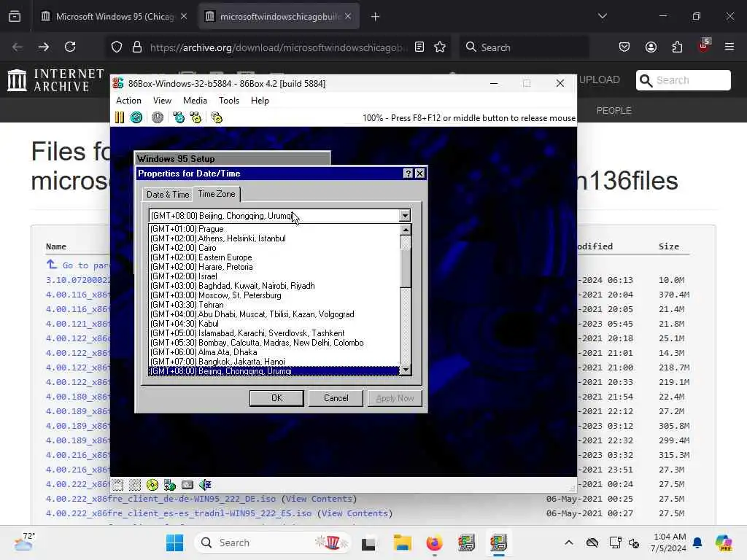Click the Windows 95 dialog help question button
Image resolution: width=747 pixels, height=560 pixels.
[x=408, y=174]
